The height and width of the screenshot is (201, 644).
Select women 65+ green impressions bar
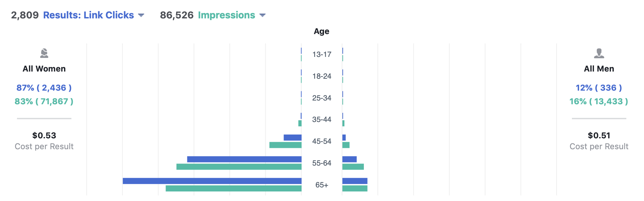tap(233, 188)
